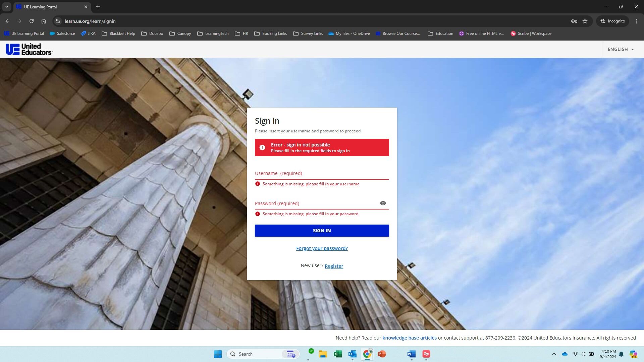Open Outlook from the taskbar
This screenshot has width=644, height=362.
pyautogui.click(x=352, y=354)
